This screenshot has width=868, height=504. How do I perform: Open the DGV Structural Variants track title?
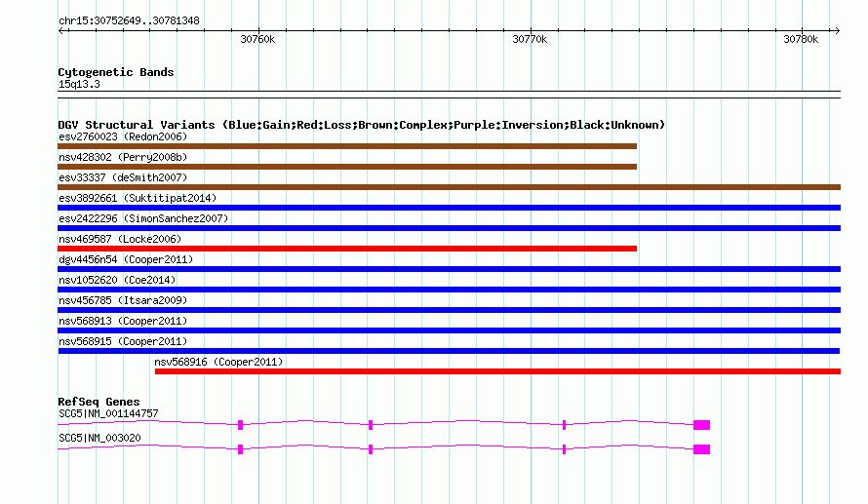(x=361, y=125)
